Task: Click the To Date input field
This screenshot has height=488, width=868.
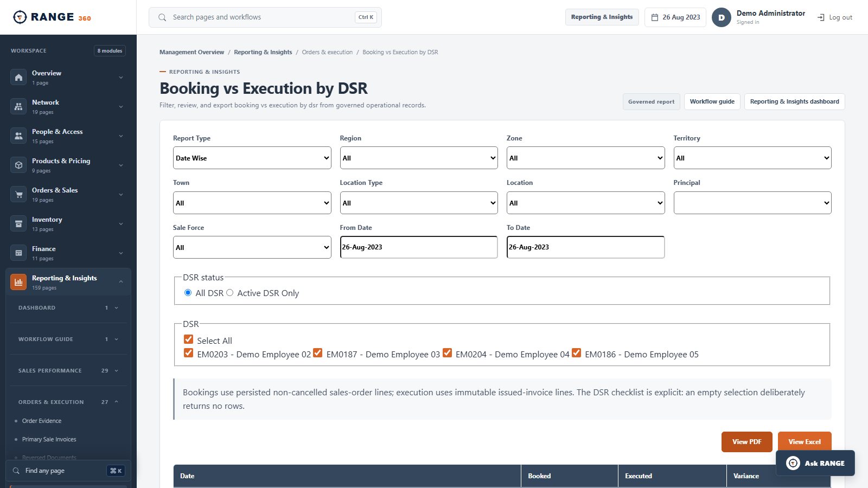Action: coord(585,247)
